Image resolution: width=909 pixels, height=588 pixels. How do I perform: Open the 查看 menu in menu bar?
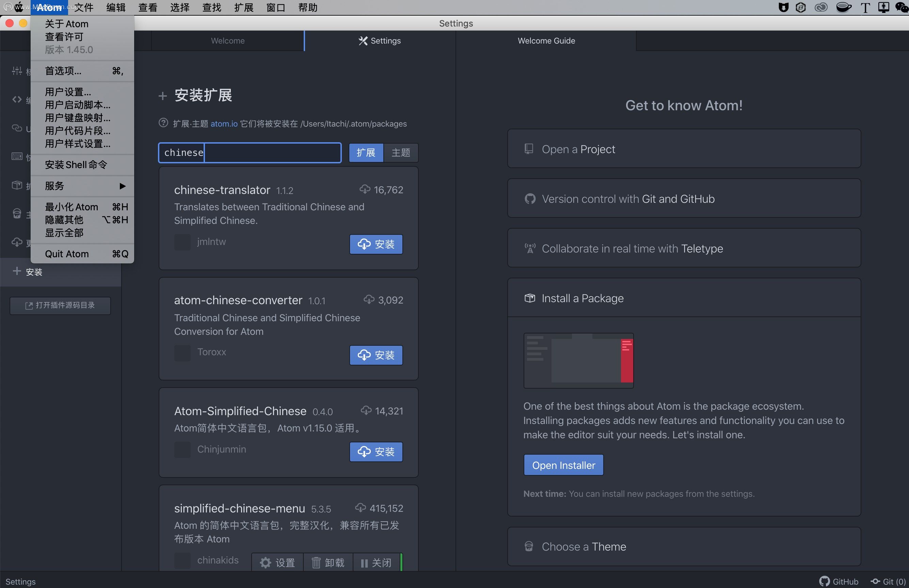pyautogui.click(x=148, y=7)
